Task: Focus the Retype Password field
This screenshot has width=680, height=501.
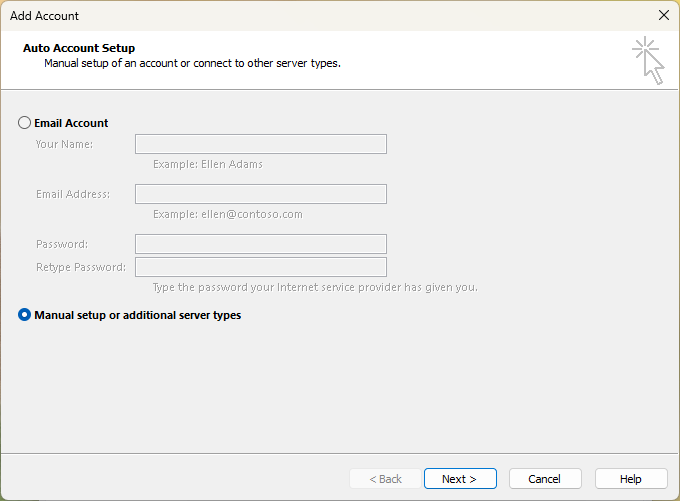Action: pyautogui.click(x=260, y=267)
